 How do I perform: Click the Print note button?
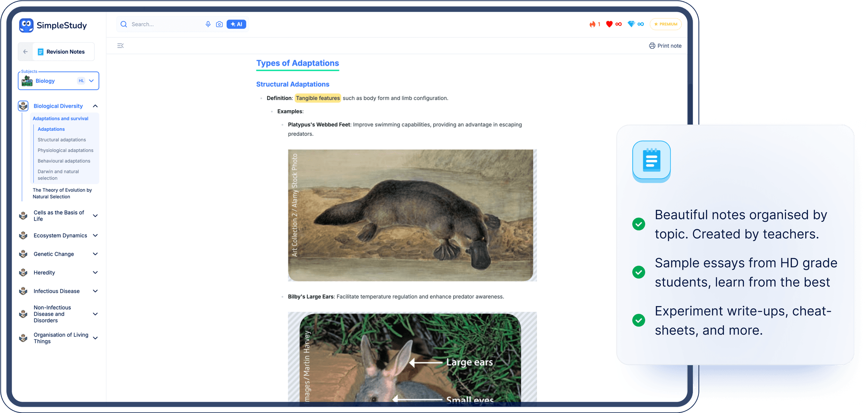coord(665,45)
